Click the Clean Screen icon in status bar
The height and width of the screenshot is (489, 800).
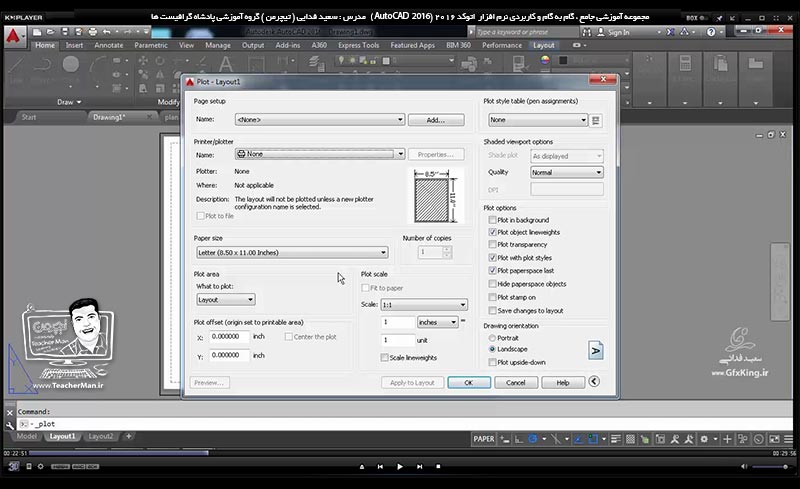pyautogui.click(x=774, y=439)
